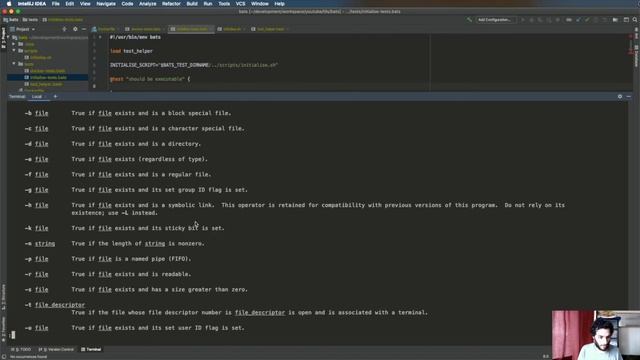Click the terminal cursor prompt line

(13, 335)
